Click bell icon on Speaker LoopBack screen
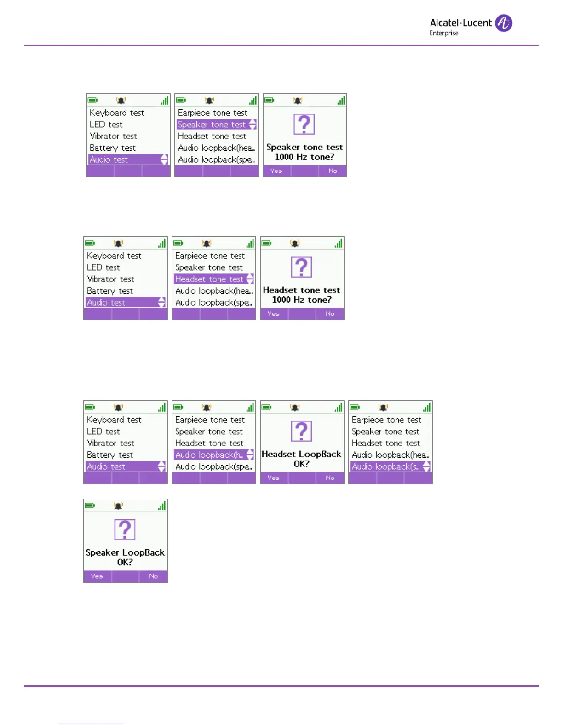563x728 pixels. [118, 506]
